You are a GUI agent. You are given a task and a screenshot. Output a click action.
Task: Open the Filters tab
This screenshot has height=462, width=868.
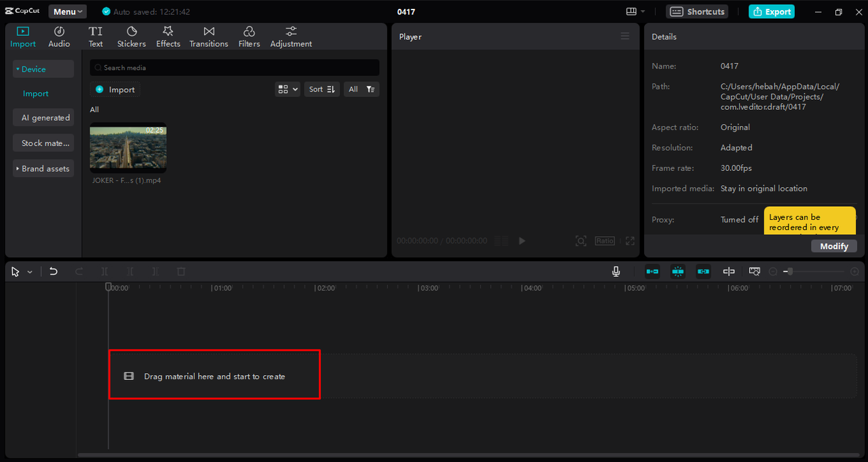(249, 37)
